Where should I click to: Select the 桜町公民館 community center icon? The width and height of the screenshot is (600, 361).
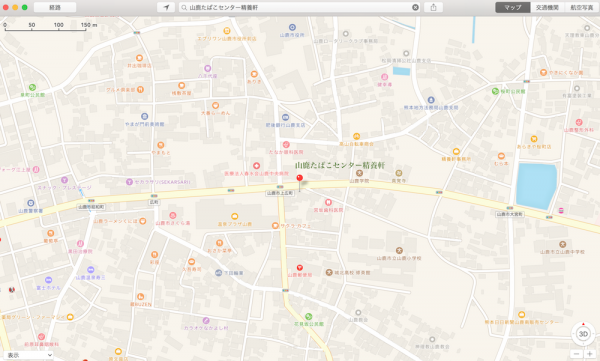click(495, 91)
